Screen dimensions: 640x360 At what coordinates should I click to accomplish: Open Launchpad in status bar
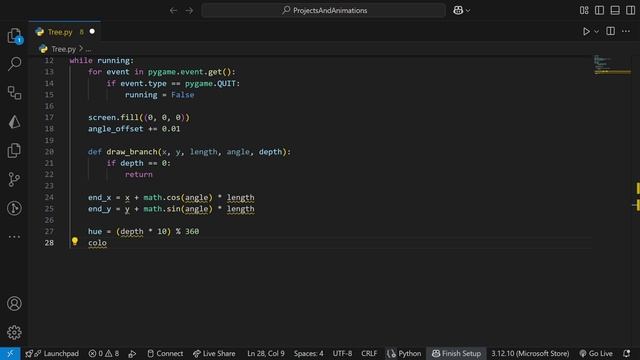[52, 353]
